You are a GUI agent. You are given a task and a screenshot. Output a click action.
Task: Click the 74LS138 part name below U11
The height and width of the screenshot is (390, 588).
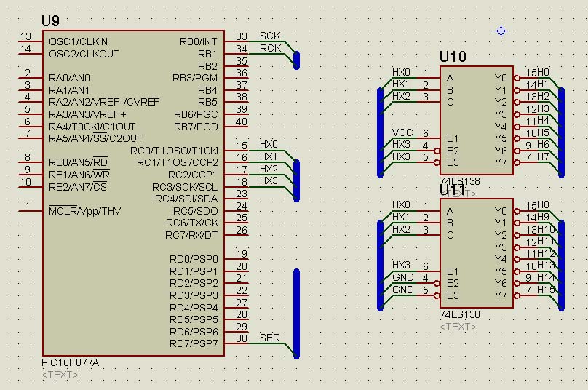point(460,314)
